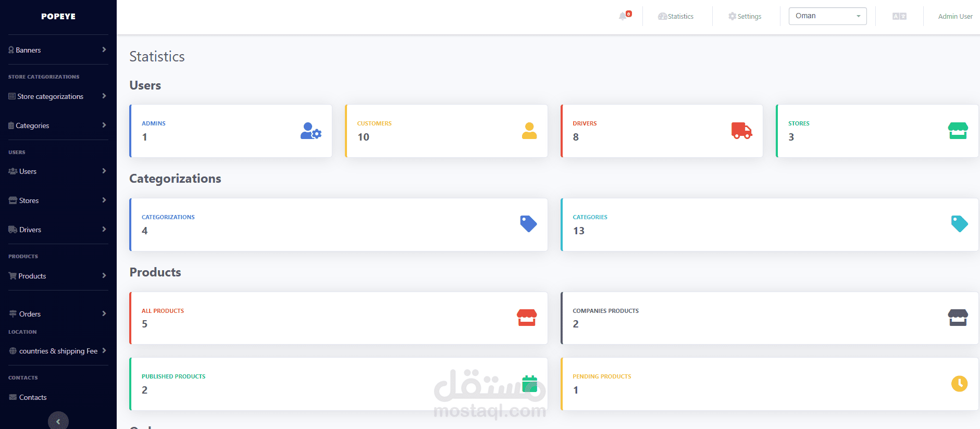Click the Store categorizations list icon
The image size is (980, 429).
click(12, 96)
